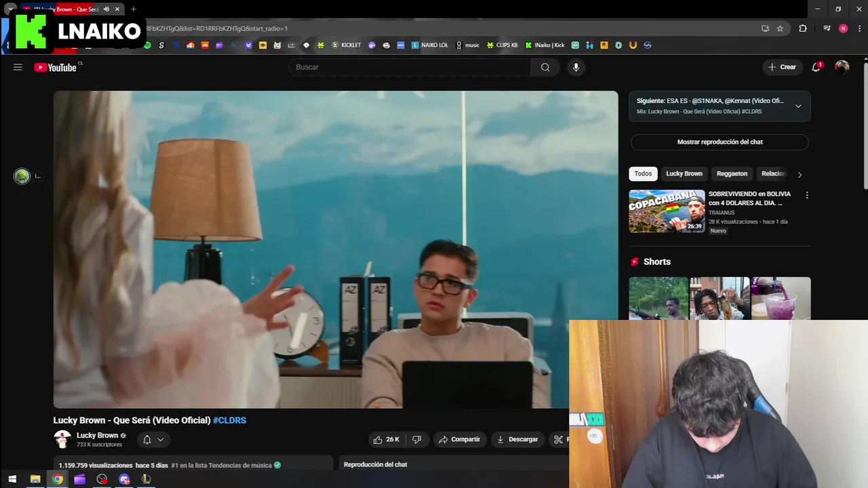The width and height of the screenshot is (868, 488).
Task: Click the Compartir button
Action: coord(459,439)
